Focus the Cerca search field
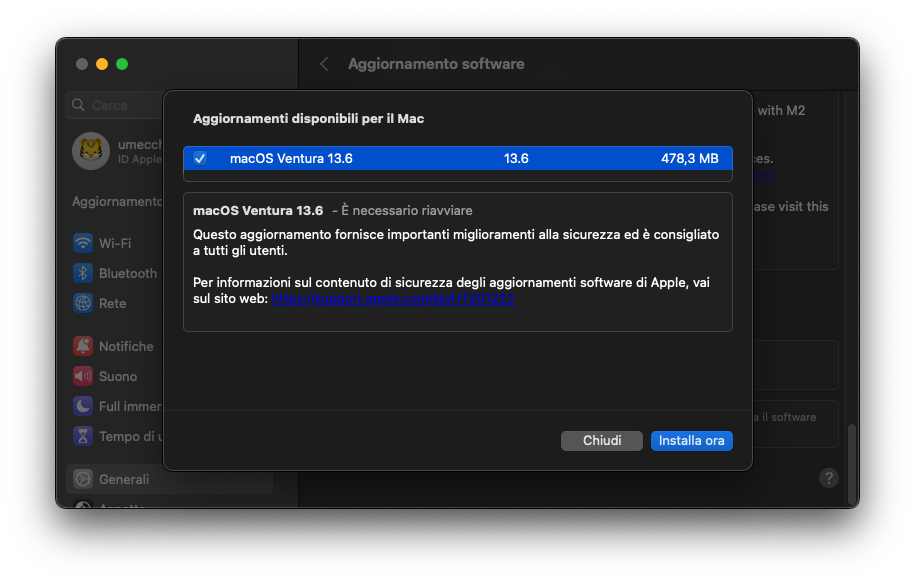 (x=114, y=105)
